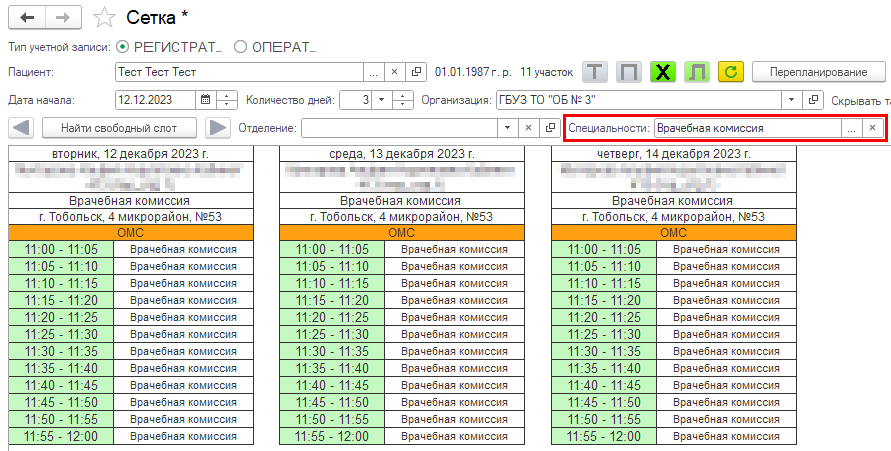This screenshot has width=891, height=451.
Task: Select 11:30 - 11:35 slot on Wednesday
Action: (332, 352)
